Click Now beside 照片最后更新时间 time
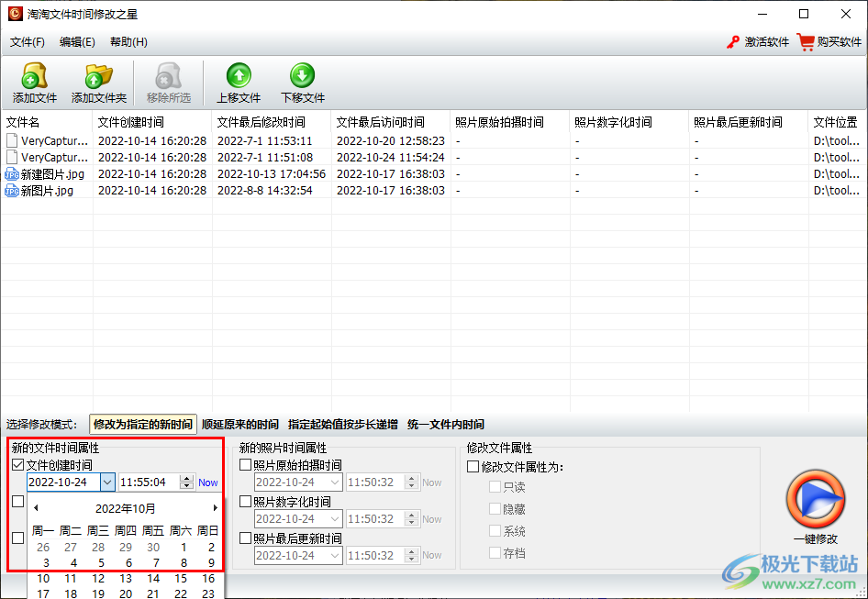This screenshot has width=868, height=599. [432, 555]
